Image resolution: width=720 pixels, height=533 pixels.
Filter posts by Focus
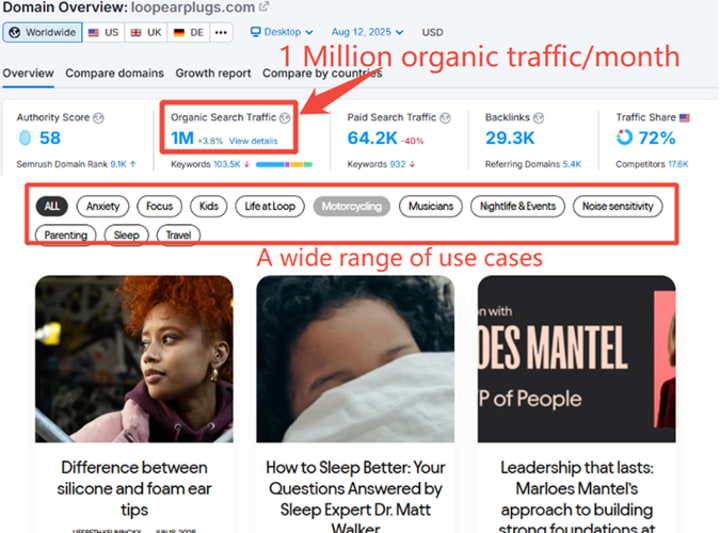159,206
